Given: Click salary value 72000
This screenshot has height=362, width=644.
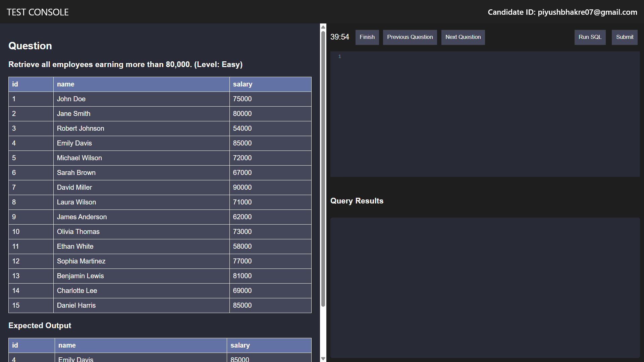Looking at the screenshot, I should [270, 158].
